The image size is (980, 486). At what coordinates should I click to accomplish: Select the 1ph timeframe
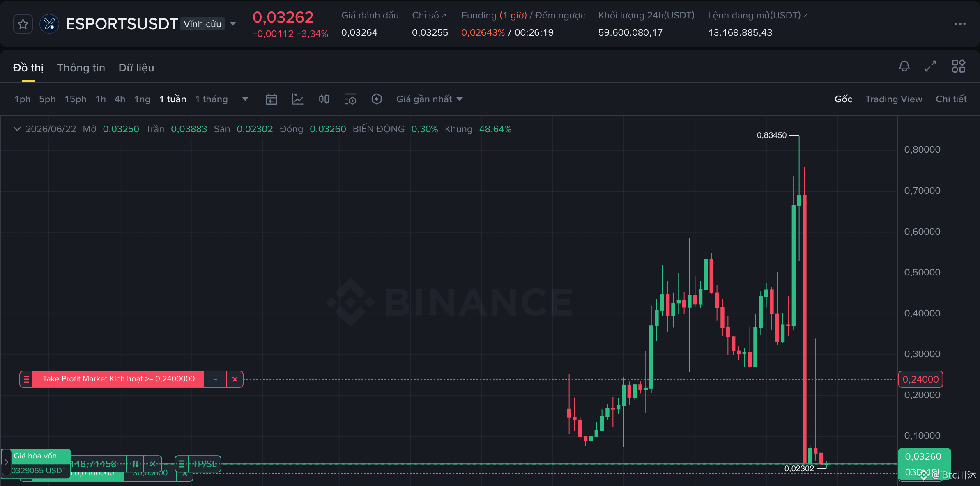[x=23, y=99]
